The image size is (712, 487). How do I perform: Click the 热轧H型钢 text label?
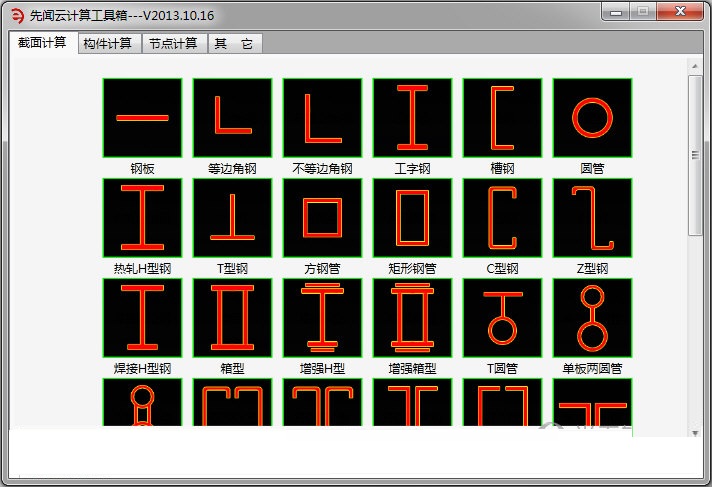[x=142, y=268]
